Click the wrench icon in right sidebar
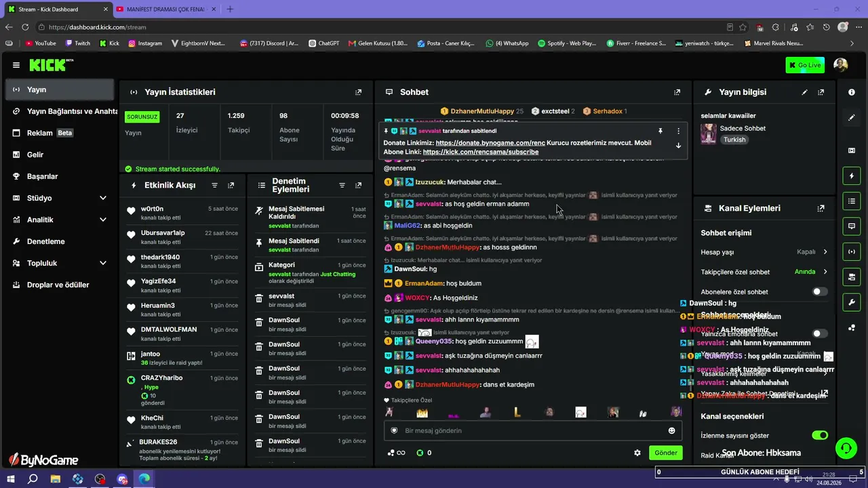868x488 pixels. tap(852, 302)
